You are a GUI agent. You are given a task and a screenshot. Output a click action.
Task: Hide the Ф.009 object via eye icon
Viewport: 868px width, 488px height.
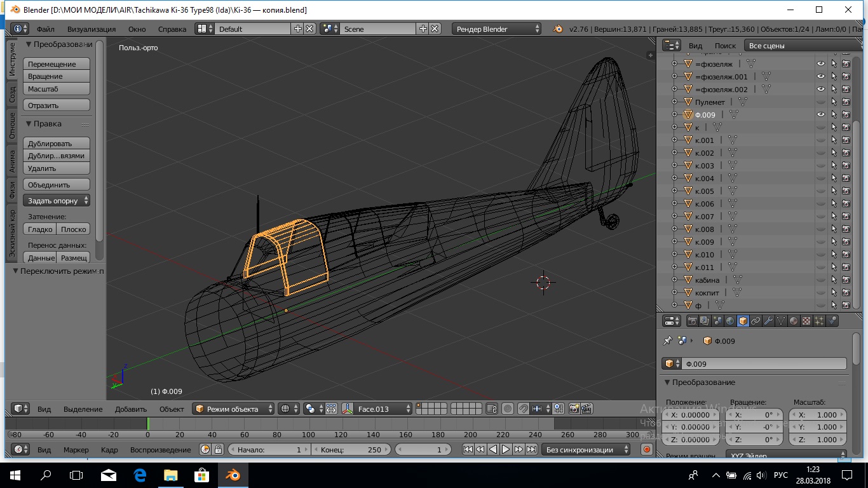point(821,115)
